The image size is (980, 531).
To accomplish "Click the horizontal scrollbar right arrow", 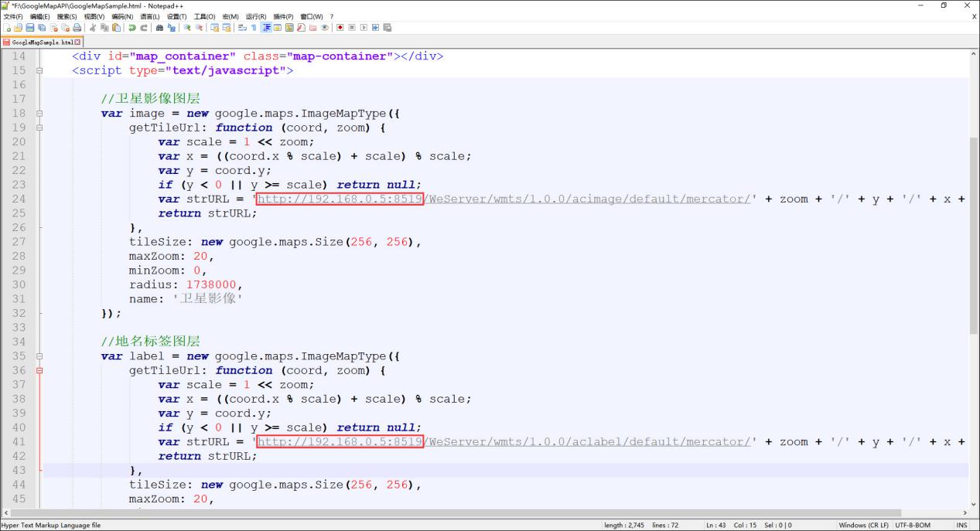I will tap(964, 512).
